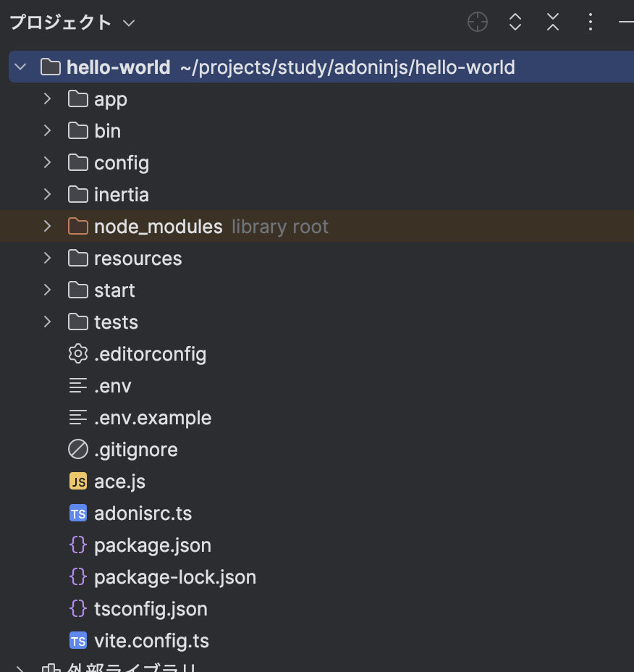Click the Select Opened File crosshair icon
634x672 pixels.
click(477, 22)
